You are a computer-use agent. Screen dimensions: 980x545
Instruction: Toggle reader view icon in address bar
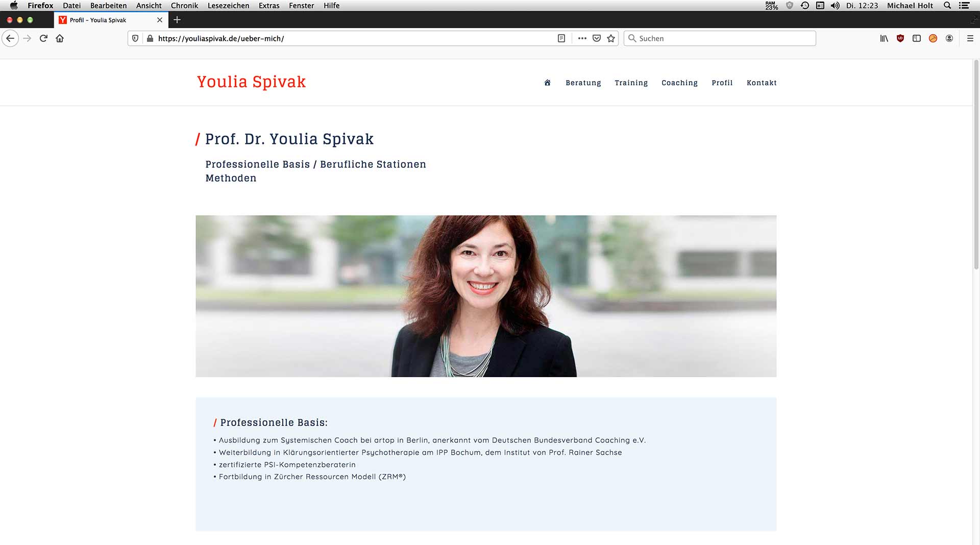[x=561, y=38]
